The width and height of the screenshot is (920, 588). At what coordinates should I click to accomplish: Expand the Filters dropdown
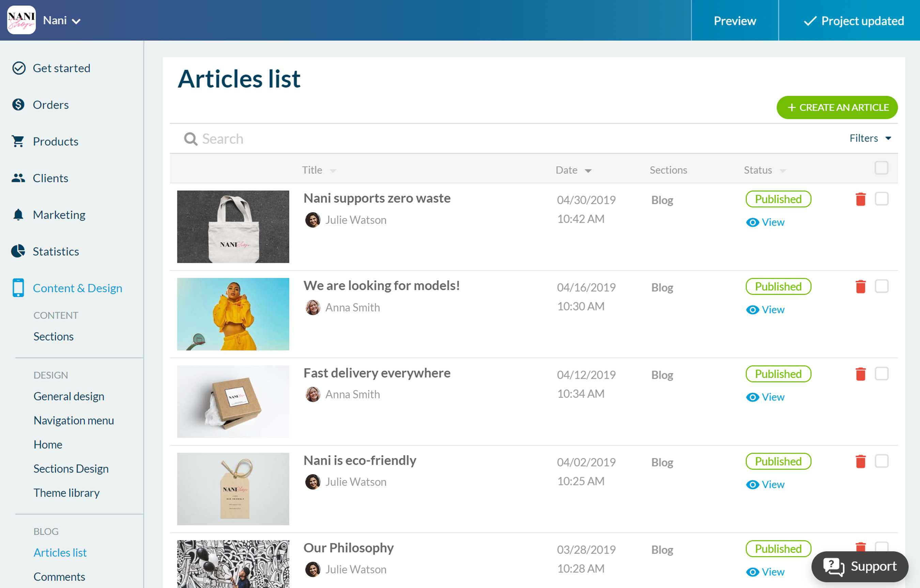(870, 138)
